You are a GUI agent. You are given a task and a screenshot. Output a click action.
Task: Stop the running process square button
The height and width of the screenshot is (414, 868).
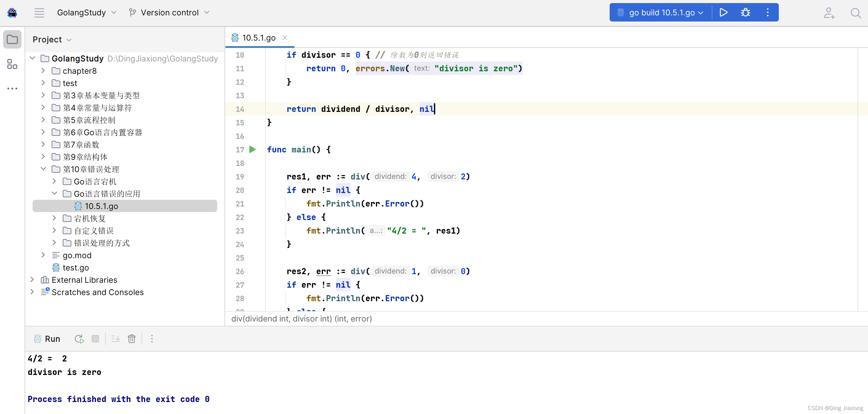95,339
